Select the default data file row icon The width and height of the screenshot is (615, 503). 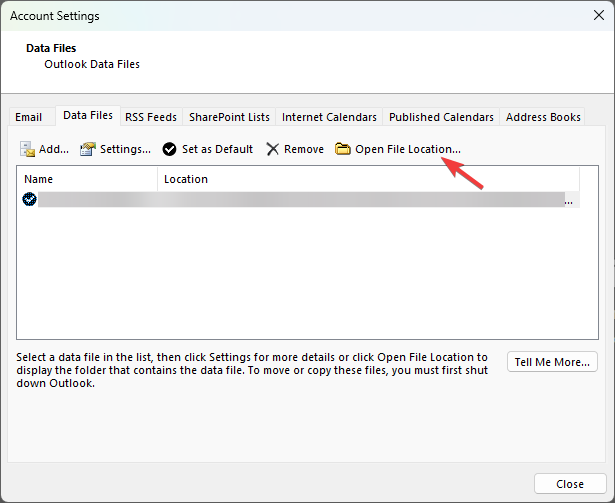coord(29,199)
